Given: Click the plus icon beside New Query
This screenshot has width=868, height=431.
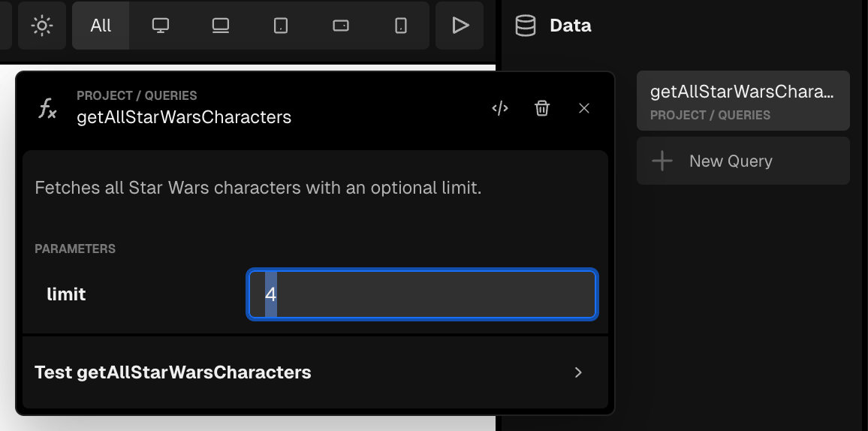Looking at the screenshot, I should tap(662, 161).
